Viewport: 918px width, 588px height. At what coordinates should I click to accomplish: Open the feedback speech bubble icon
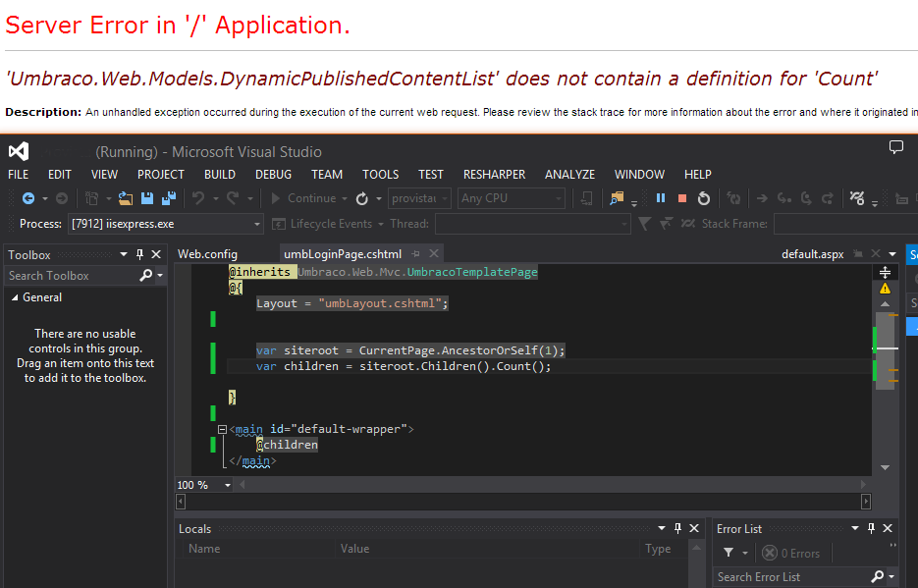click(895, 147)
